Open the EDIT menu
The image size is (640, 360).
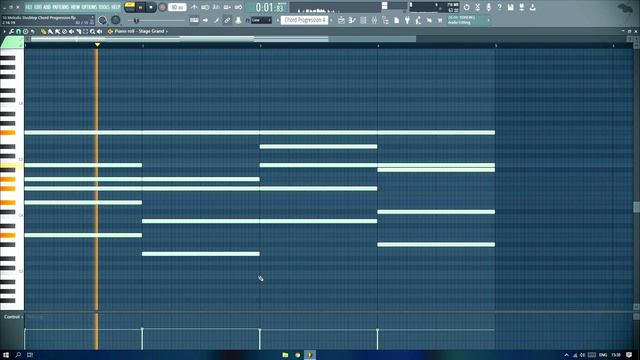click(x=38, y=7)
